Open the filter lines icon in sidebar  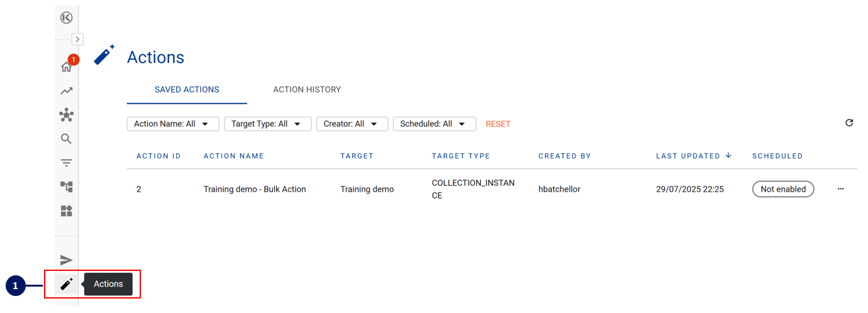(66, 163)
